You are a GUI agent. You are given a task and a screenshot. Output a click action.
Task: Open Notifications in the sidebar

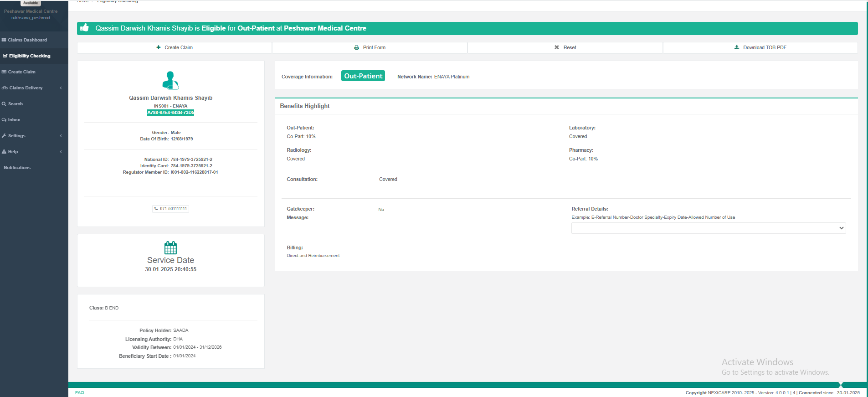tap(17, 168)
